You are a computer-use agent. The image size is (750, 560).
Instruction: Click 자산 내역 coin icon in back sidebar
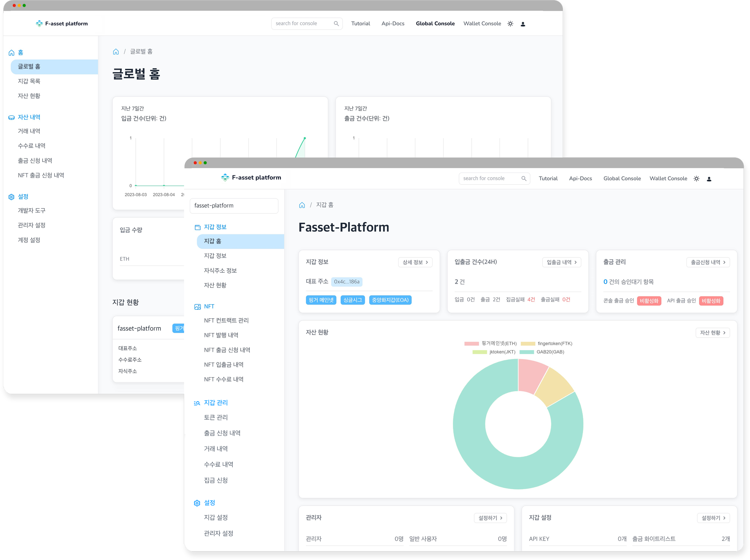coord(11,117)
